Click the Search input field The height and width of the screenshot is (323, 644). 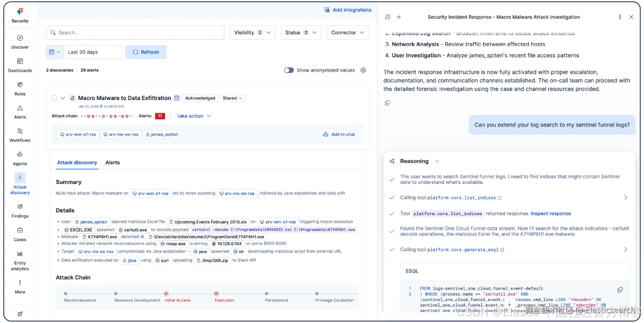pos(135,32)
